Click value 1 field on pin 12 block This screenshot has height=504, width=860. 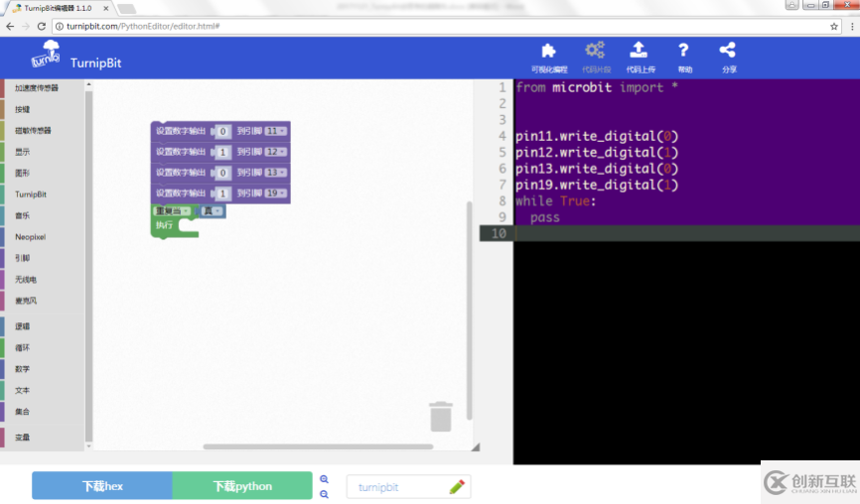pyautogui.click(x=222, y=153)
